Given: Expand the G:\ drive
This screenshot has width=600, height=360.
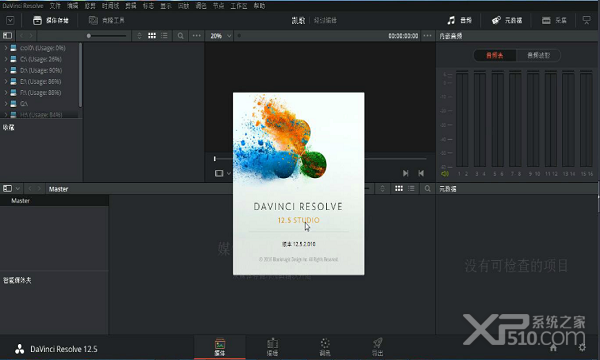Looking at the screenshot, I should pos(6,103).
